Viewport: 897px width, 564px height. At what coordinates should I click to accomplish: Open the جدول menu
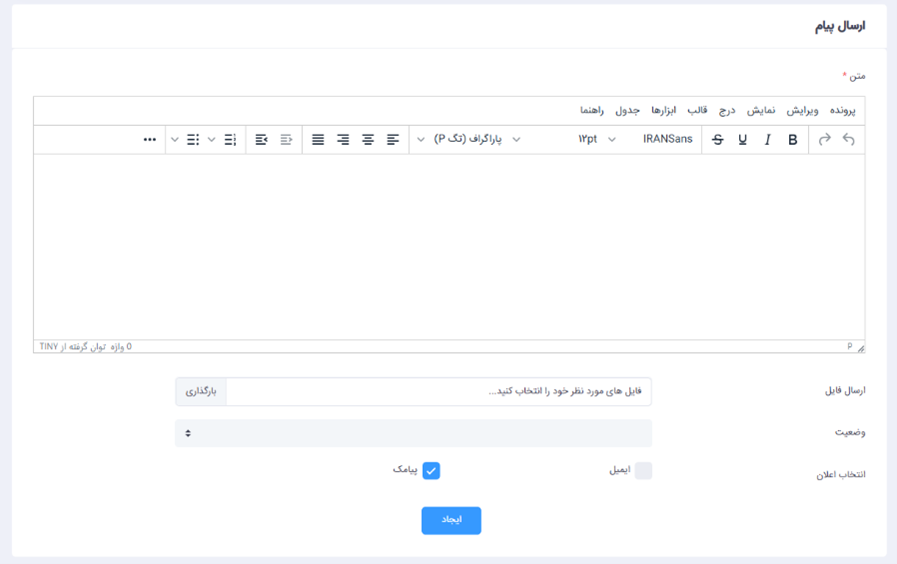(x=627, y=110)
